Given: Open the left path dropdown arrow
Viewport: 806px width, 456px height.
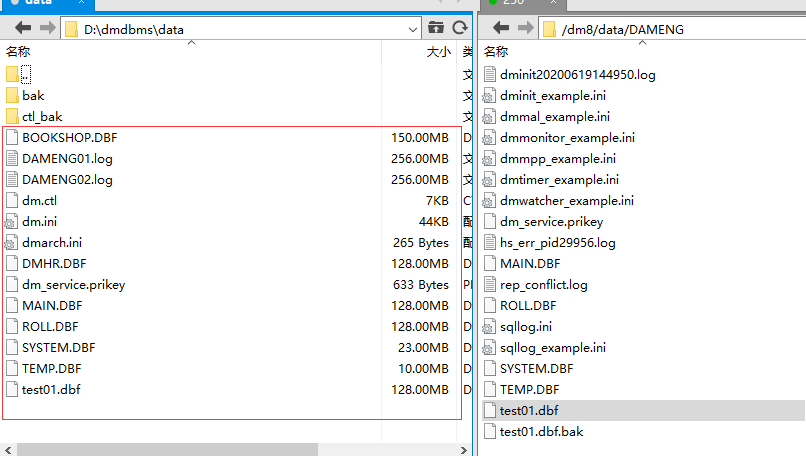Looking at the screenshot, I should (412, 29).
